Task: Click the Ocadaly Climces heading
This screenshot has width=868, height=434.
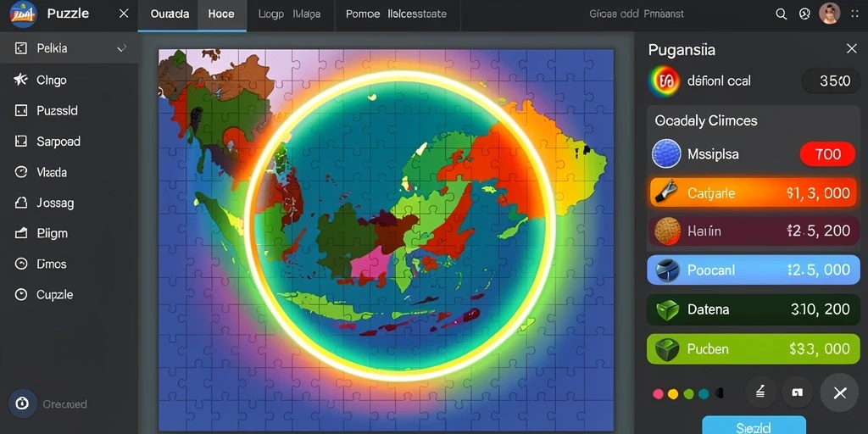Action: click(x=706, y=120)
